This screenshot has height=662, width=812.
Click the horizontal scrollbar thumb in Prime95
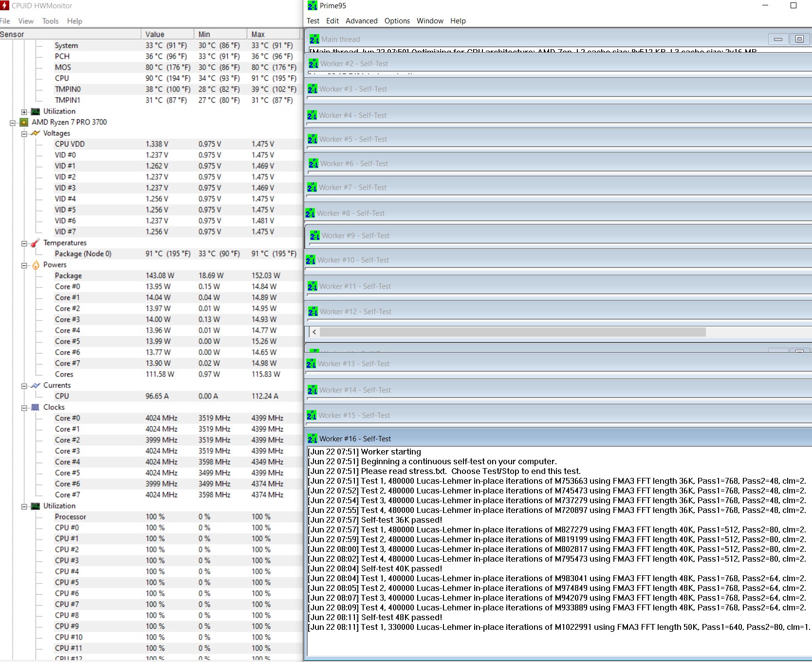click(513, 332)
